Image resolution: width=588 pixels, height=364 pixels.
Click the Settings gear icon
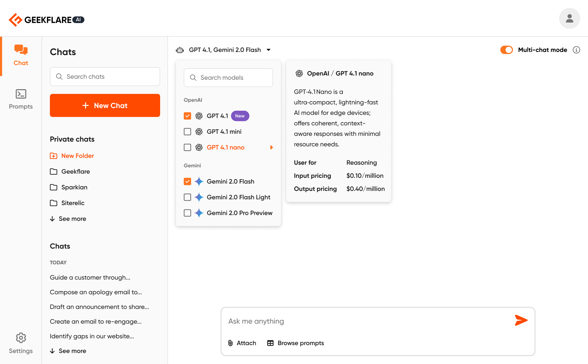point(21,338)
